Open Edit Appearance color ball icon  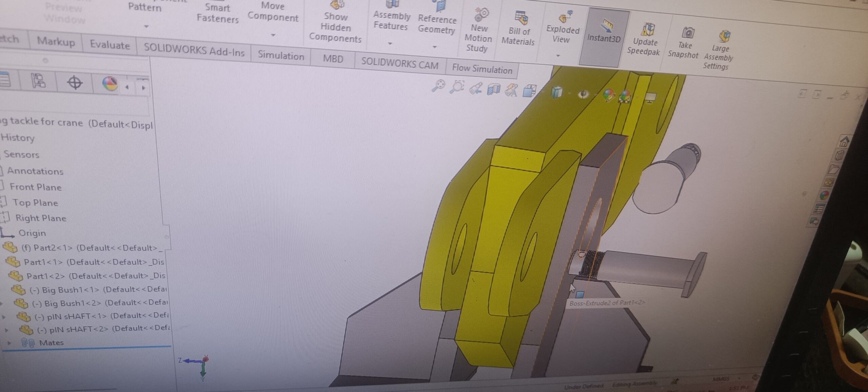pyautogui.click(x=609, y=95)
